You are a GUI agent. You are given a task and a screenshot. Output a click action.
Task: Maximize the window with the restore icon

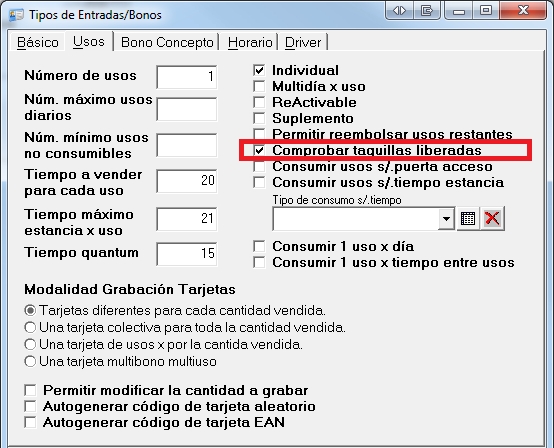pos(486,10)
